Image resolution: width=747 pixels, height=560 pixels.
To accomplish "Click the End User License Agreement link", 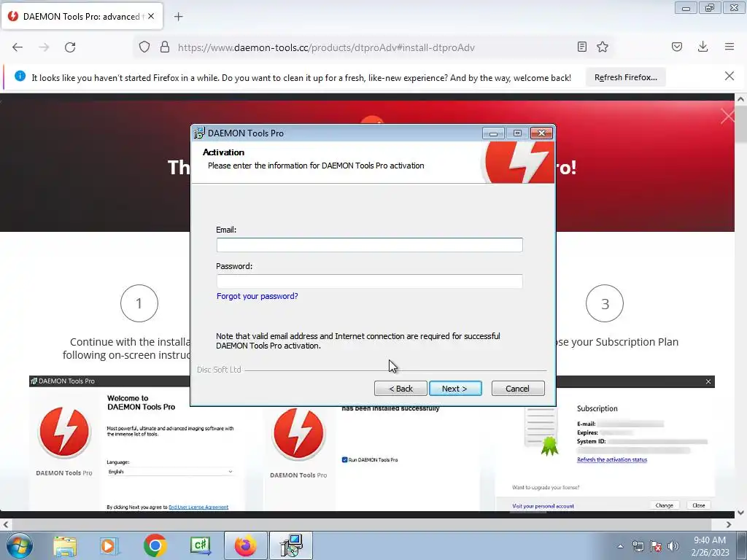I will 198,507.
